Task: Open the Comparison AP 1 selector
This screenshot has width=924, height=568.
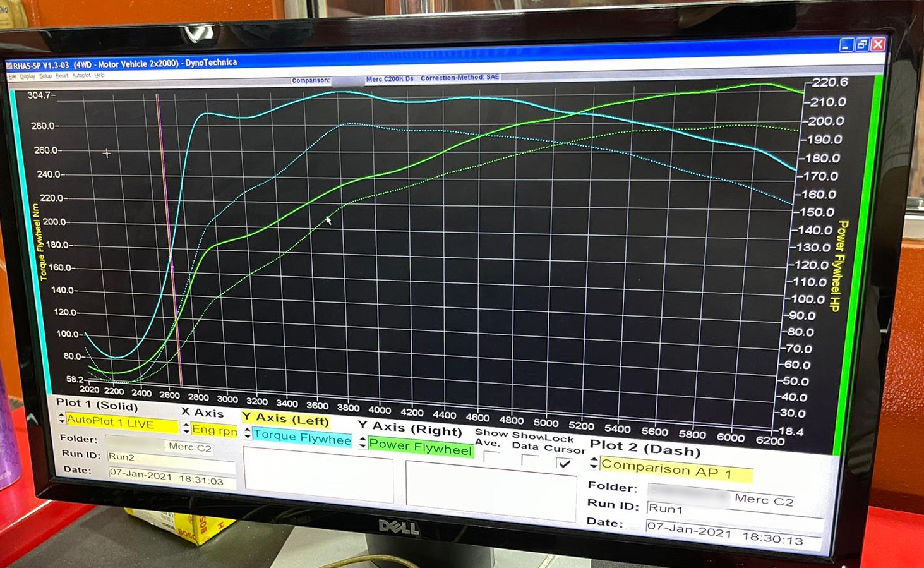Action: 676,470
